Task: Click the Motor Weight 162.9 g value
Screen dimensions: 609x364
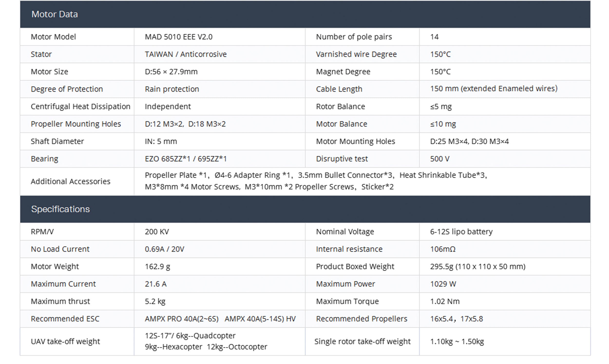Action: coord(157,266)
